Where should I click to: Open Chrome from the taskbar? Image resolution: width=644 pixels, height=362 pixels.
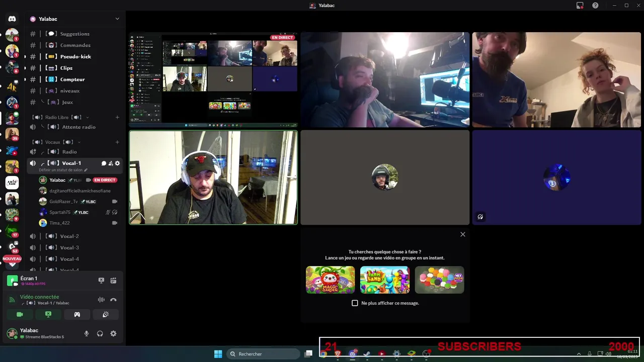point(323,354)
